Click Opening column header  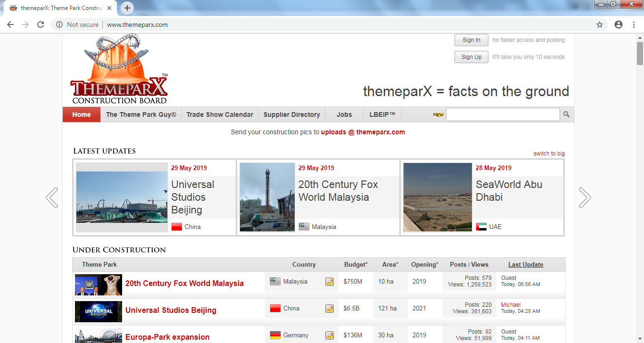point(425,264)
